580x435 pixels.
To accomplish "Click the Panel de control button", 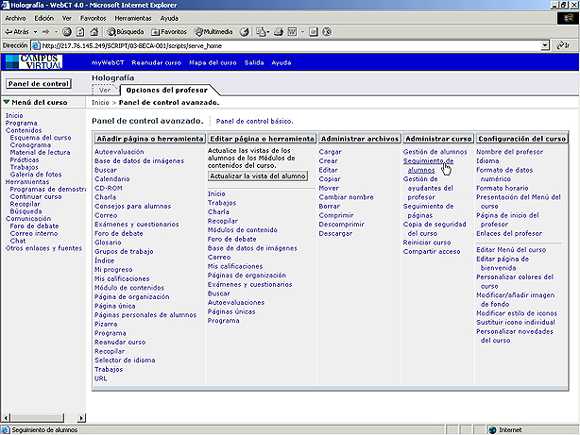I will (38, 84).
